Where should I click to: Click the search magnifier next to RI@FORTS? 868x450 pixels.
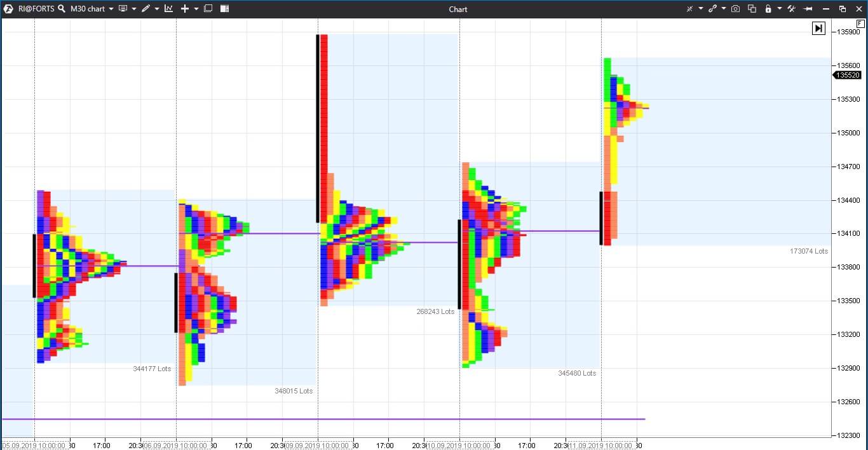pyautogui.click(x=61, y=9)
